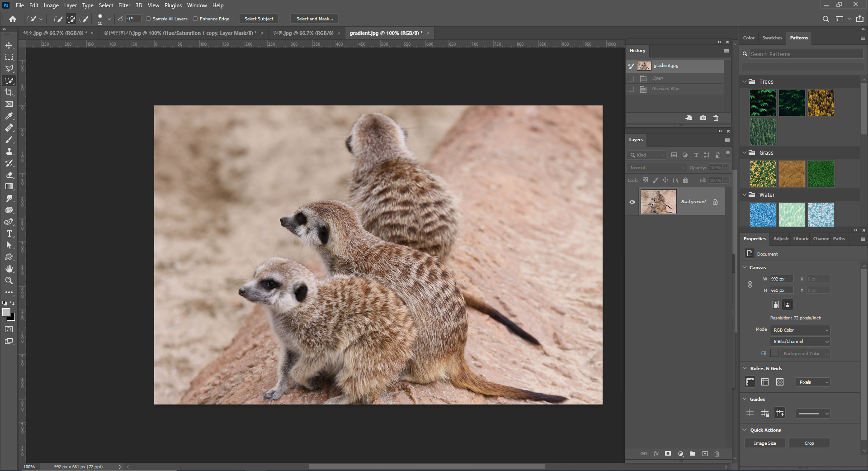Pick the Horizontal Type tool
This screenshot has height=471, width=868.
[9, 233]
